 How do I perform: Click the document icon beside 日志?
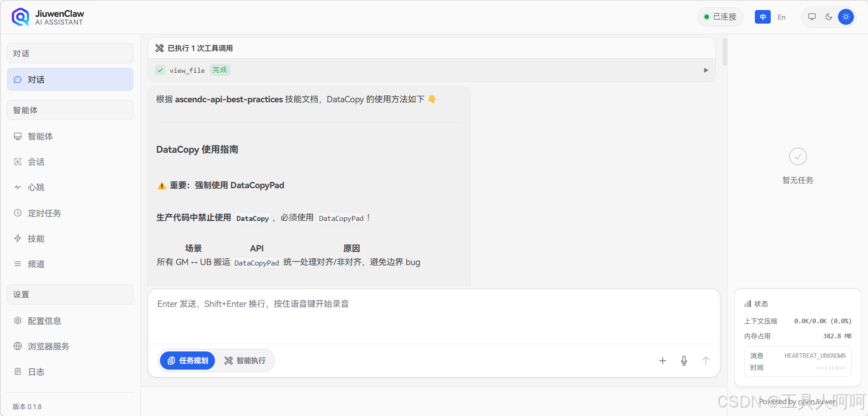tap(18, 371)
